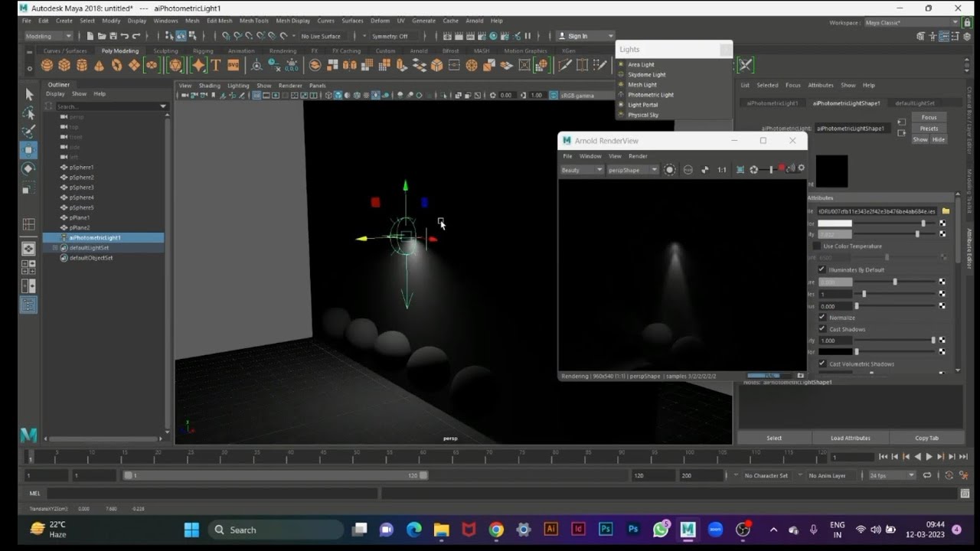Click the Undo arrow icon

(x=125, y=36)
